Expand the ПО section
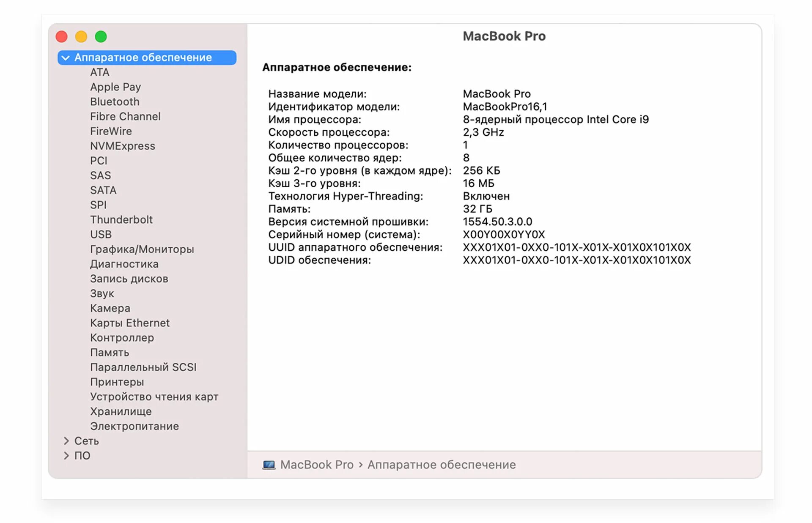Screen dimensions: 812x523 click(66, 456)
